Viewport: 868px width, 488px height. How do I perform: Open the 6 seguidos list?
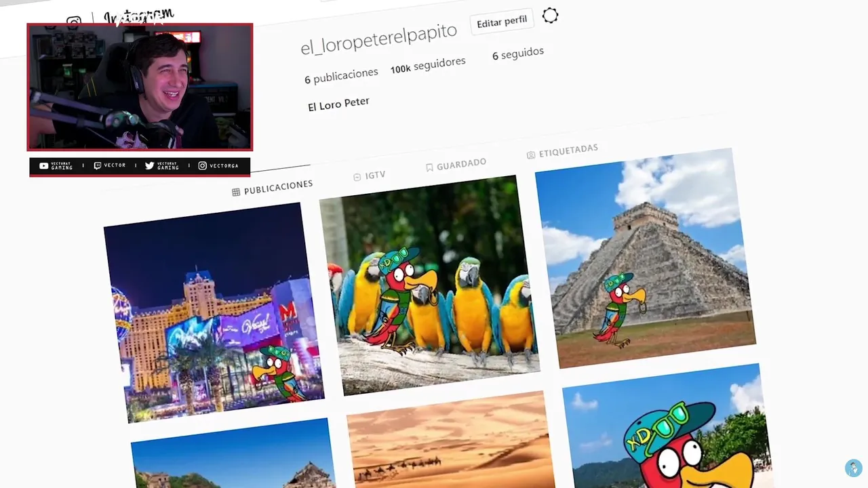(518, 54)
